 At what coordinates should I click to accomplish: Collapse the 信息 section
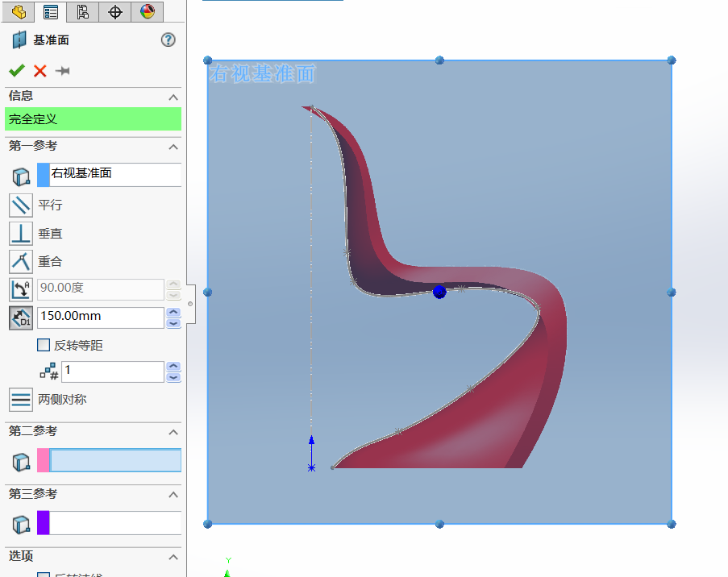pyautogui.click(x=173, y=97)
